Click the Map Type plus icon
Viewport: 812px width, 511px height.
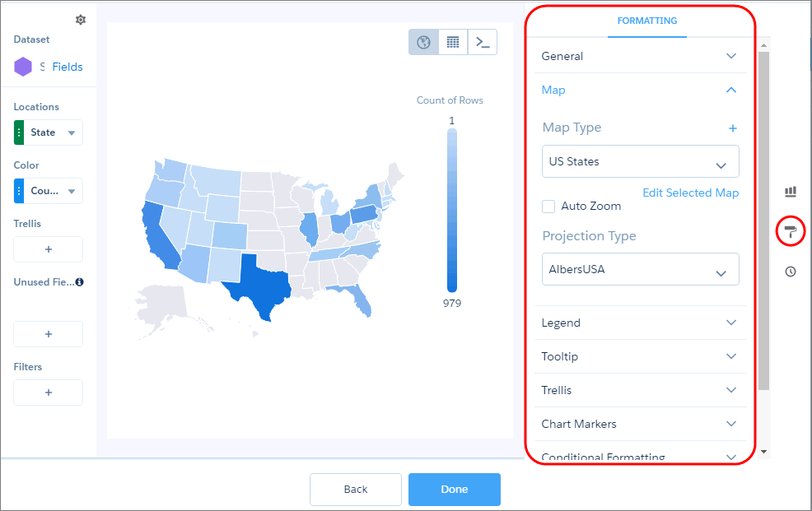(733, 128)
